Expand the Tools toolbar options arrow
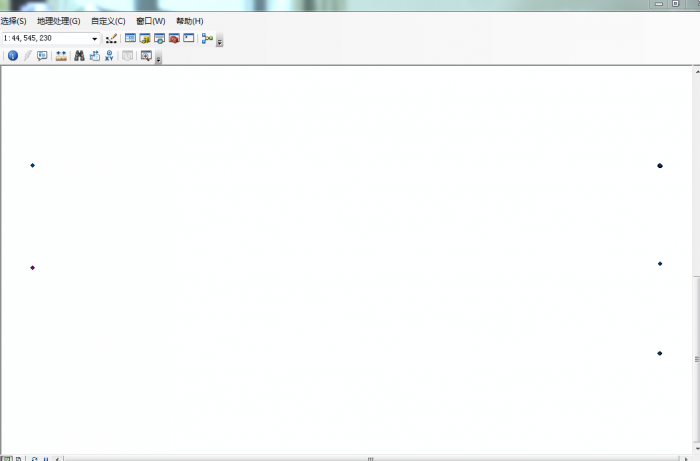 pyautogui.click(x=158, y=59)
